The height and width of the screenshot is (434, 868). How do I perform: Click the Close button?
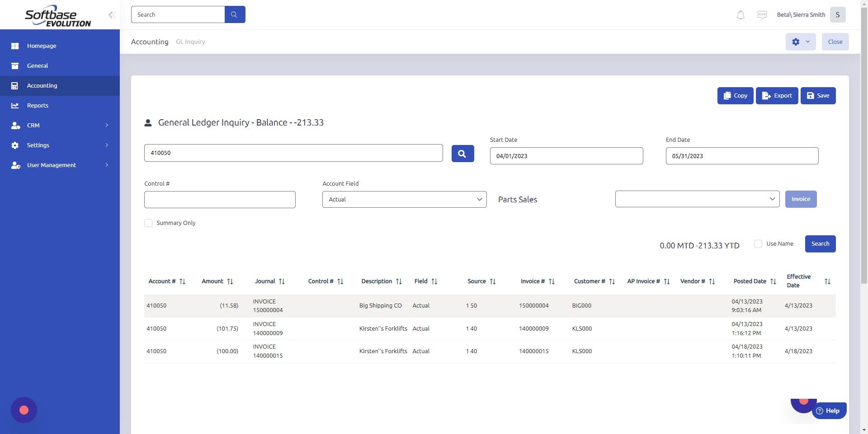835,42
